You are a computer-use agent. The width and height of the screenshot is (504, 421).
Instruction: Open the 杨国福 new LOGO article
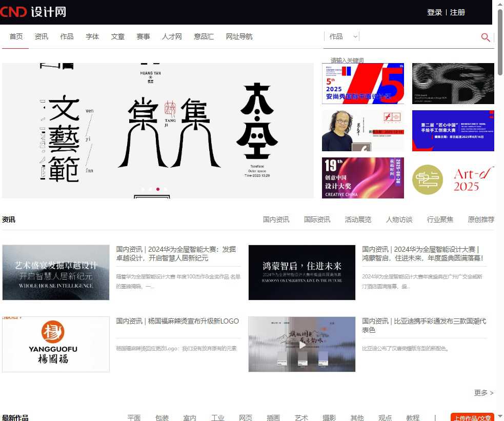point(177,321)
